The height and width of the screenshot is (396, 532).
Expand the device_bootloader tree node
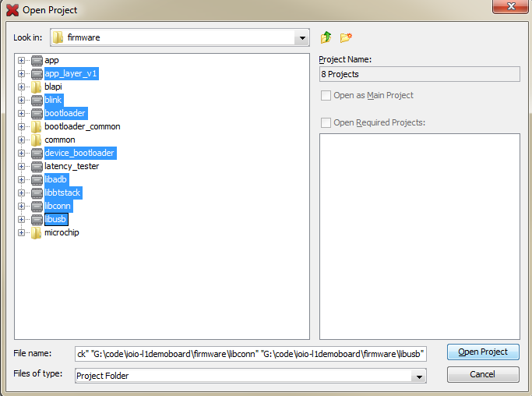click(x=22, y=153)
